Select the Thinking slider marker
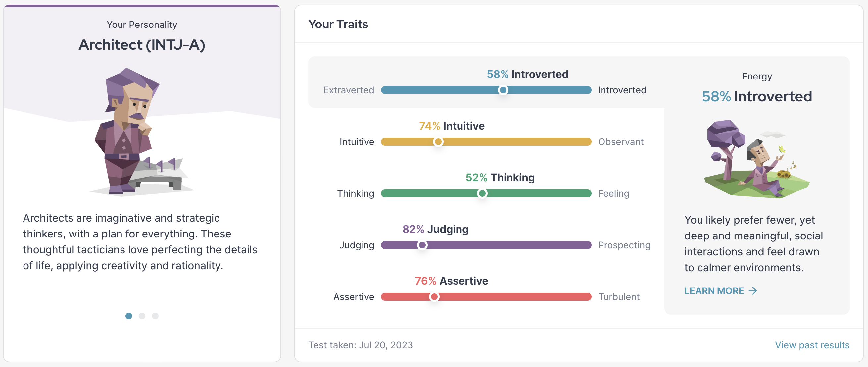 (483, 193)
